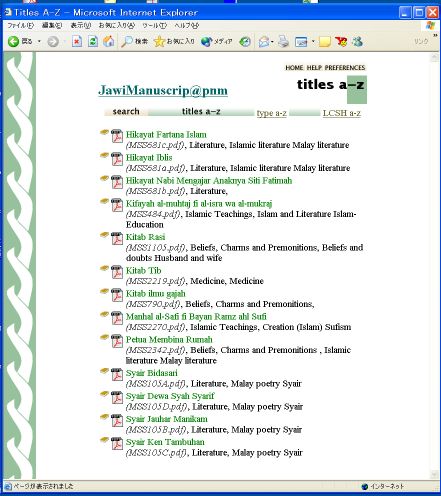441x496 pixels.
Task: Go to the home page via the house icon
Action: click(x=109, y=42)
